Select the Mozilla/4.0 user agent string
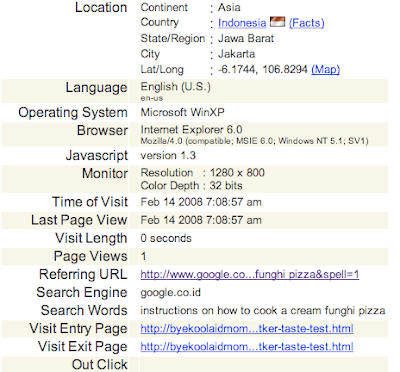The image size is (400, 372). pos(254,141)
